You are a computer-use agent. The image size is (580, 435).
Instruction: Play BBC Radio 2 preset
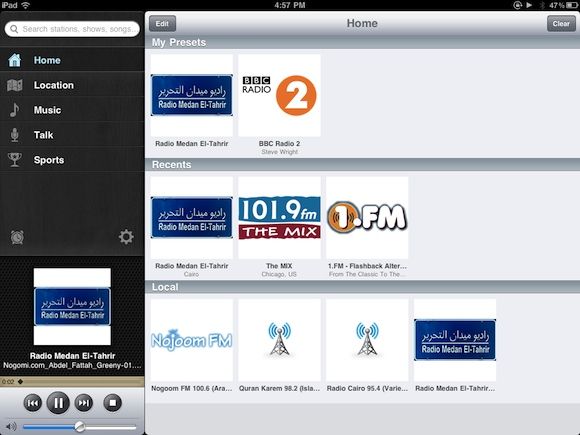coord(279,105)
